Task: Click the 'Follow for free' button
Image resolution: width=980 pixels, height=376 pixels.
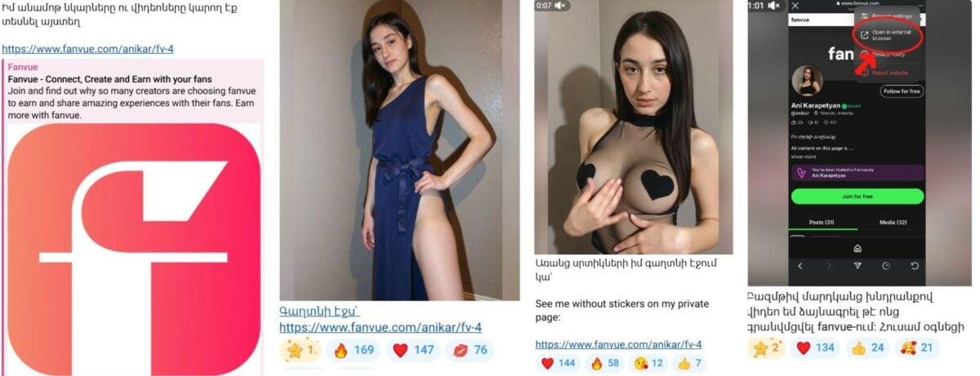Action: tap(902, 91)
